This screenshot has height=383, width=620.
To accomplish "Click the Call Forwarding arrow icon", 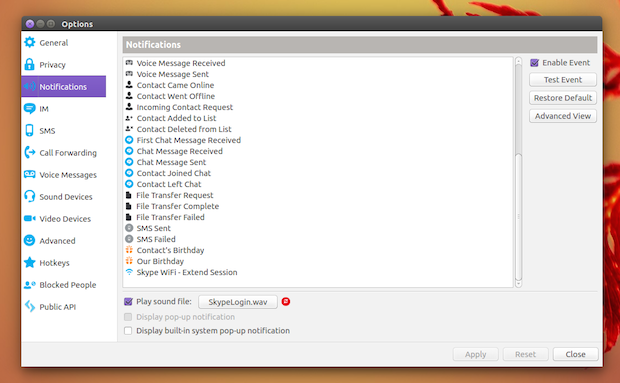I will [x=30, y=153].
